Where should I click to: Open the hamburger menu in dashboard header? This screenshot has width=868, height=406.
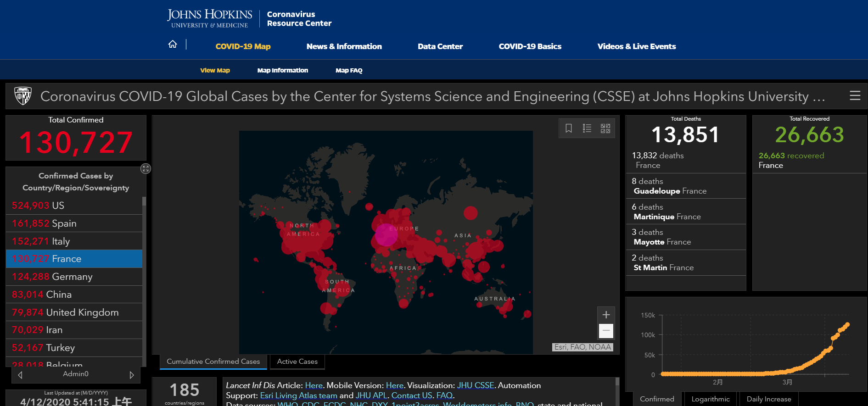(855, 95)
